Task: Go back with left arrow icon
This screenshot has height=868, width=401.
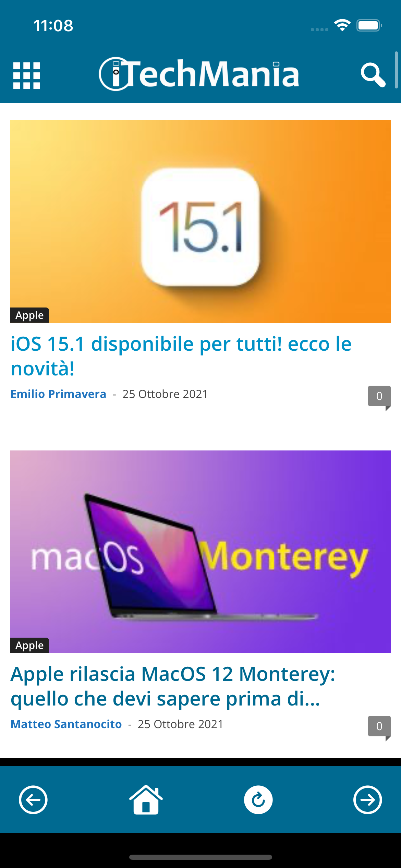Action: pos(33,800)
